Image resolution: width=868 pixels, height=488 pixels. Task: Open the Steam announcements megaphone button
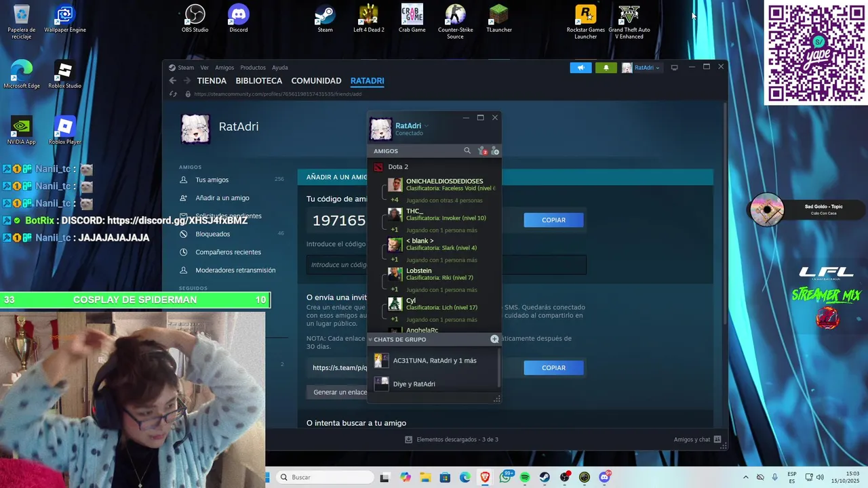[580, 67]
